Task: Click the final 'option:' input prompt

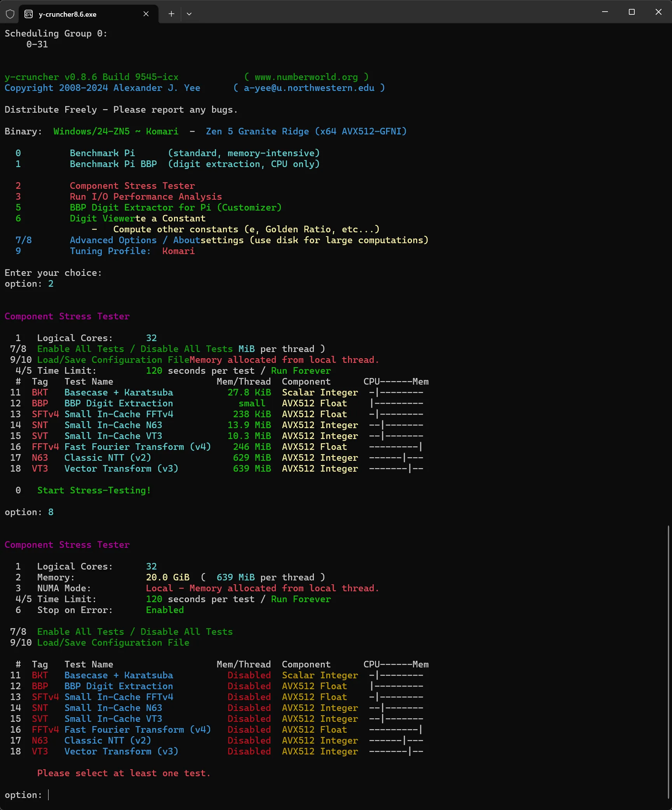Action: 27,795
